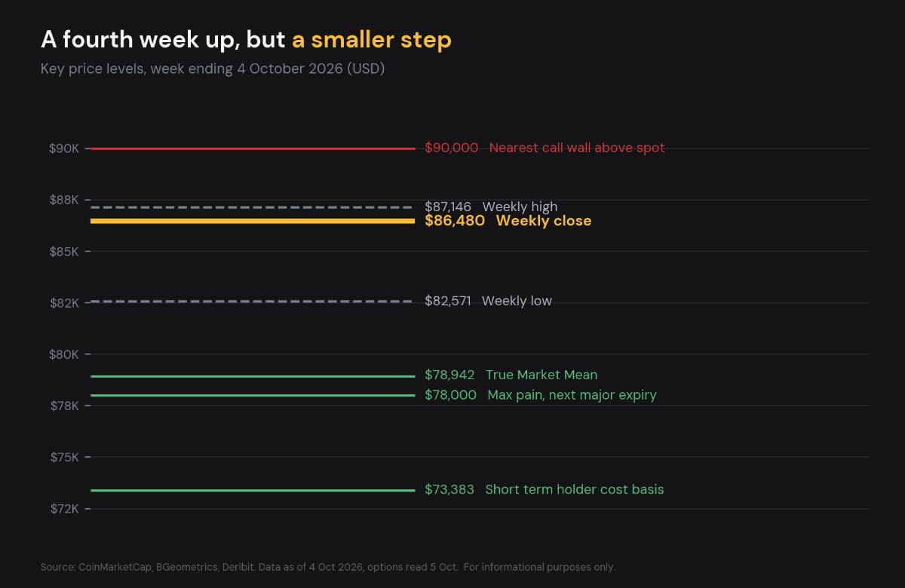
Task: Click the chart title 'a smaller step'
Action: coord(372,40)
